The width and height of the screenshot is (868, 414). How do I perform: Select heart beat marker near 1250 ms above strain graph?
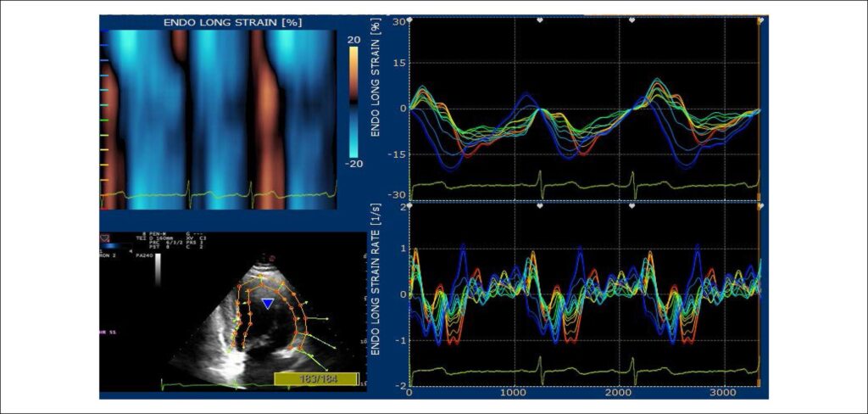click(540, 20)
